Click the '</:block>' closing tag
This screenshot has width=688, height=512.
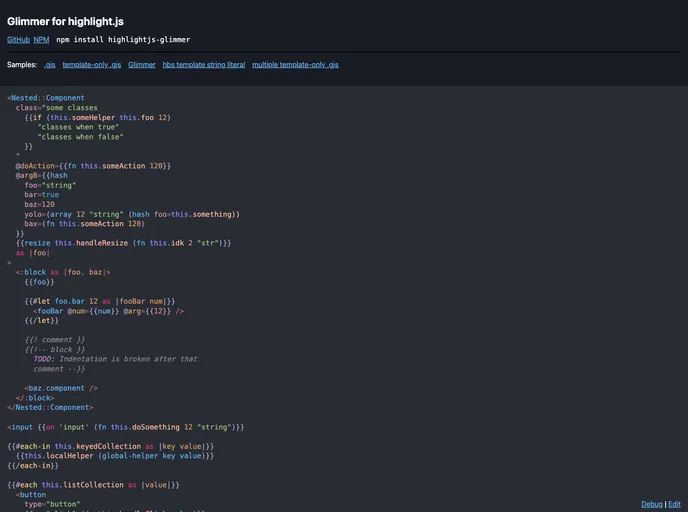pyautogui.click(x=35, y=398)
